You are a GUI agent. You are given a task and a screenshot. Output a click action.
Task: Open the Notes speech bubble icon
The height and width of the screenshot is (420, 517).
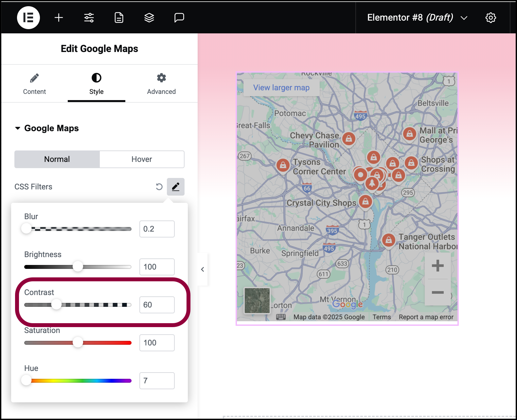coord(179,18)
